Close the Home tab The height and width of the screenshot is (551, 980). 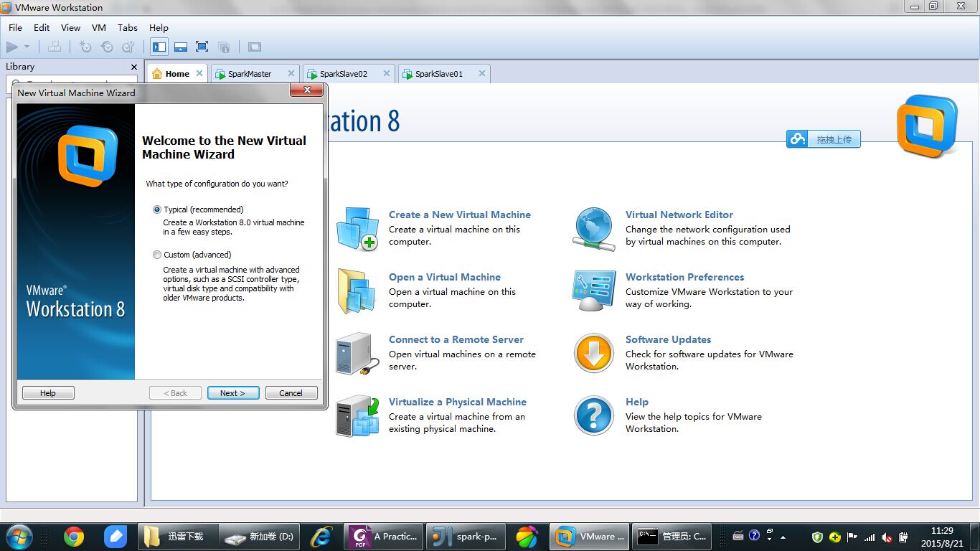199,73
